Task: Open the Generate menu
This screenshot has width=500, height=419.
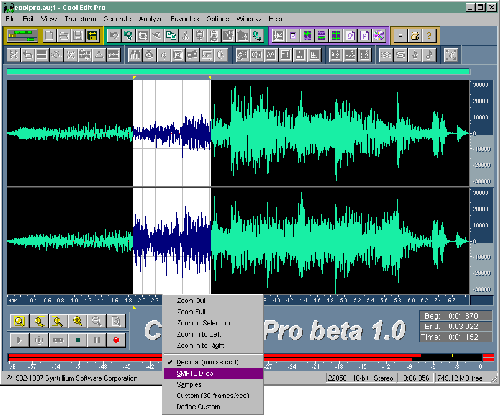Action: point(117,19)
